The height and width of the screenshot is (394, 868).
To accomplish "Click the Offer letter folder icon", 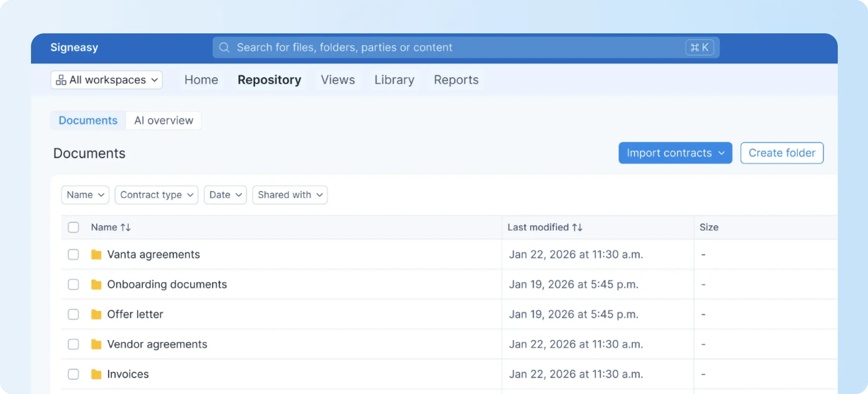I will pos(96,314).
